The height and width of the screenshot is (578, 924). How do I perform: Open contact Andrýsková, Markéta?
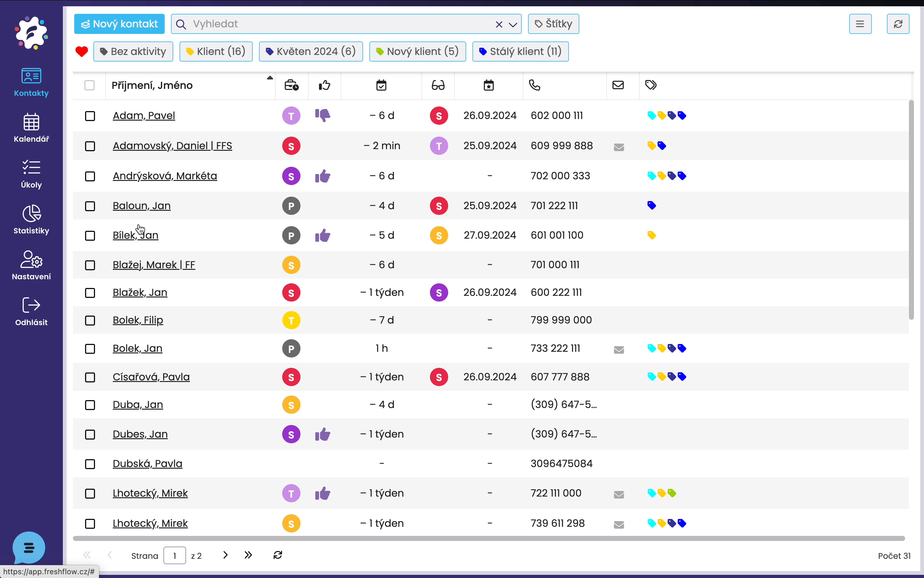(x=165, y=176)
